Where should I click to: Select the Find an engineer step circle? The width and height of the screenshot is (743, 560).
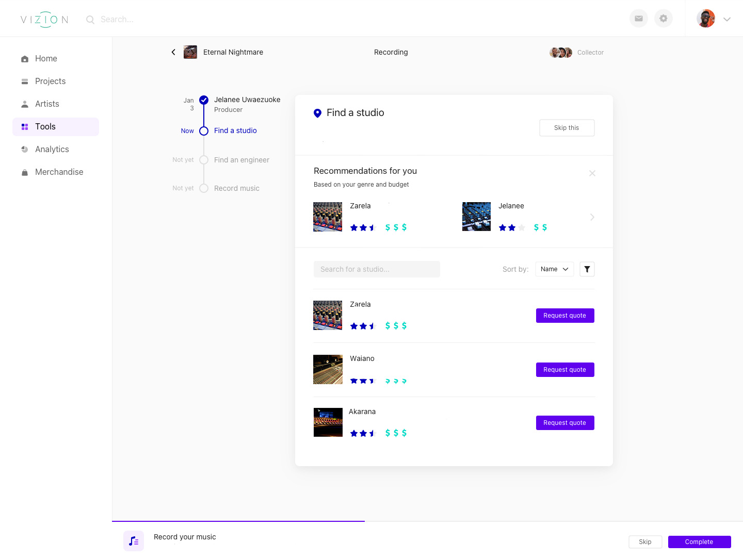[x=204, y=160]
